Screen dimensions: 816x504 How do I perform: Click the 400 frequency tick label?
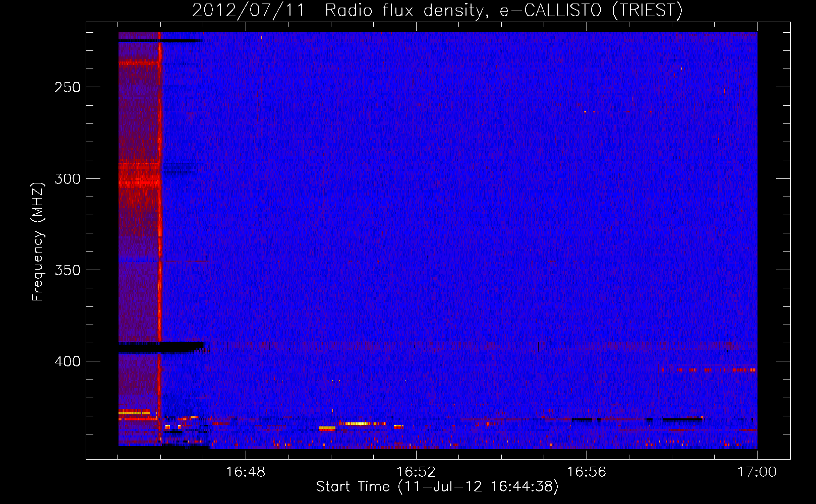coord(68,361)
